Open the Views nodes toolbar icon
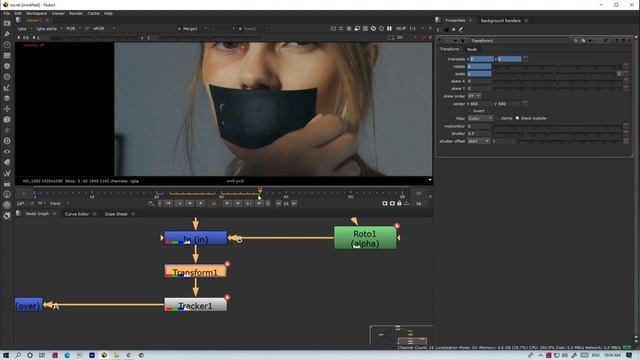Screen dimensions: 640x360 7,151
